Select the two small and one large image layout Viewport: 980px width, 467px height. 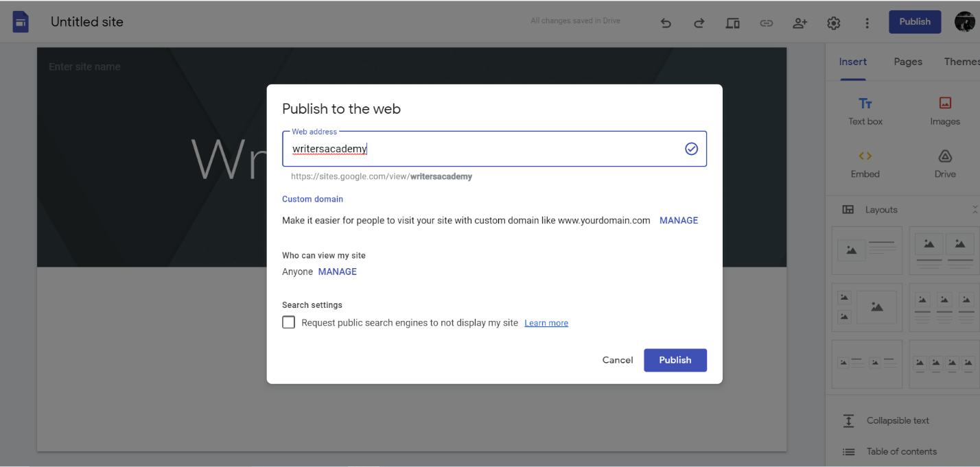coord(867,307)
